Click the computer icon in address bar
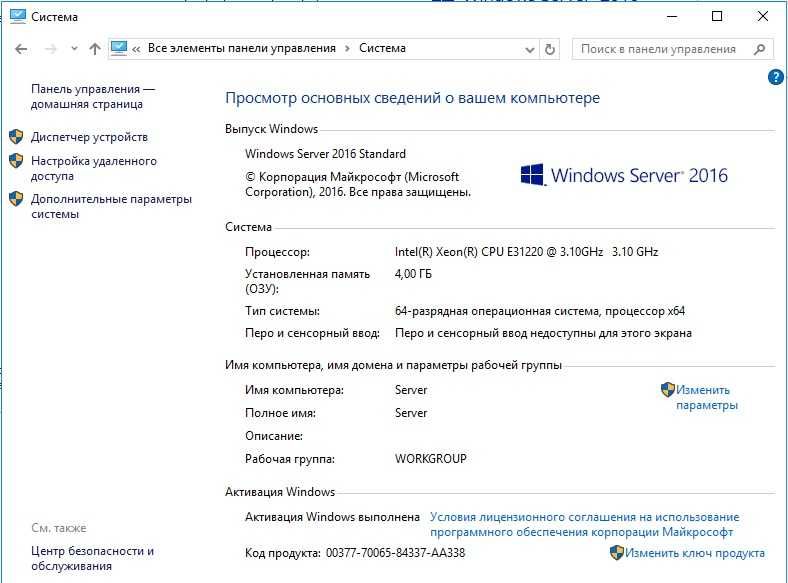The image size is (788, 583). [x=119, y=48]
